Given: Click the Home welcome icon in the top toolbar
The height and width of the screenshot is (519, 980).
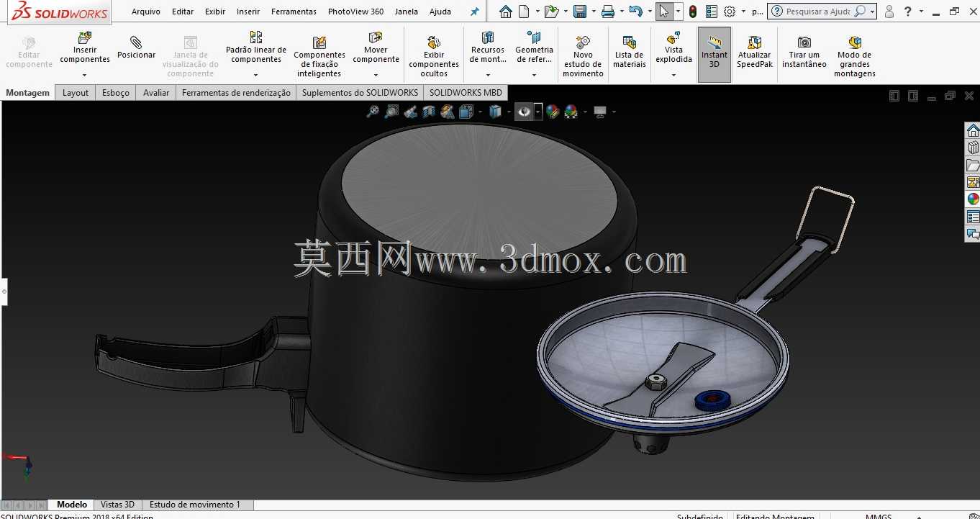Looking at the screenshot, I should (x=506, y=12).
